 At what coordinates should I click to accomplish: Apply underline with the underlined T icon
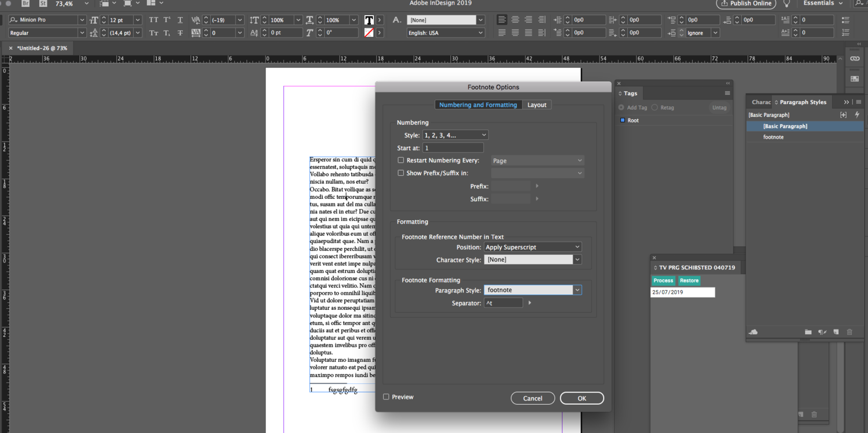[181, 20]
